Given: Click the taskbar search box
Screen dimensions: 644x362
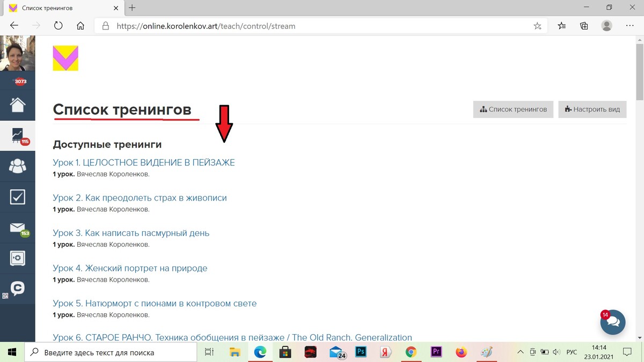Looking at the screenshot, I should (x=111, y=352).
